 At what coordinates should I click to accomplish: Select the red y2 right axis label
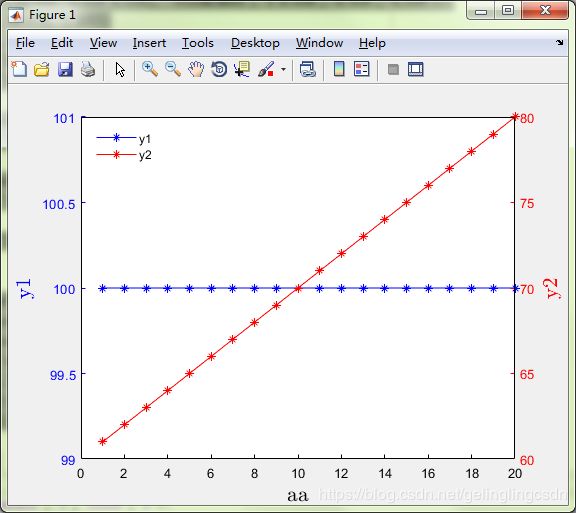552,288
